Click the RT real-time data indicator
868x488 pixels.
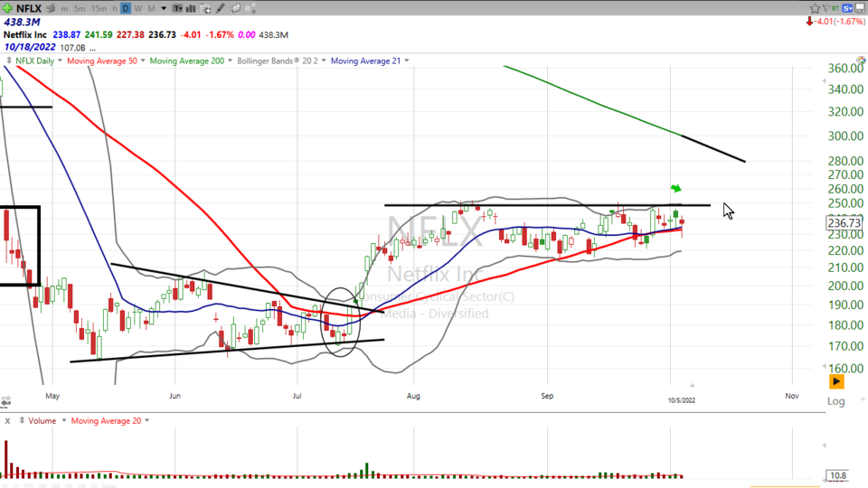click(835, 8)
